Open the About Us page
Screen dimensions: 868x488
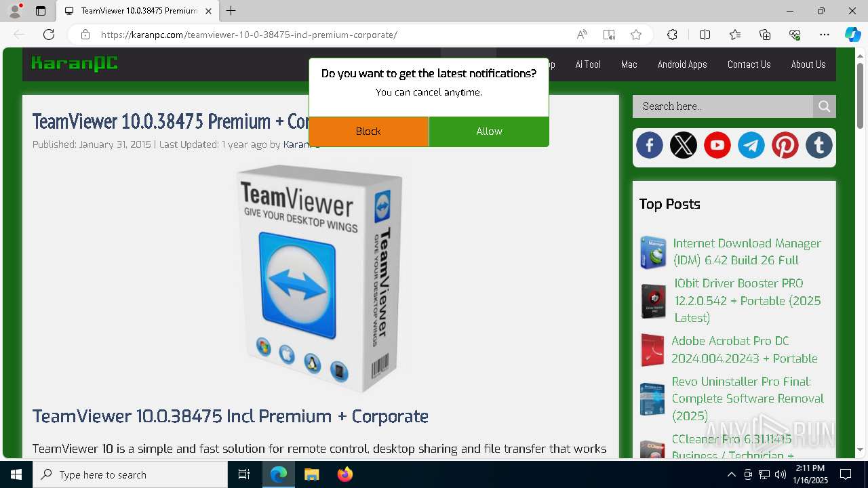tap(808, 64)
